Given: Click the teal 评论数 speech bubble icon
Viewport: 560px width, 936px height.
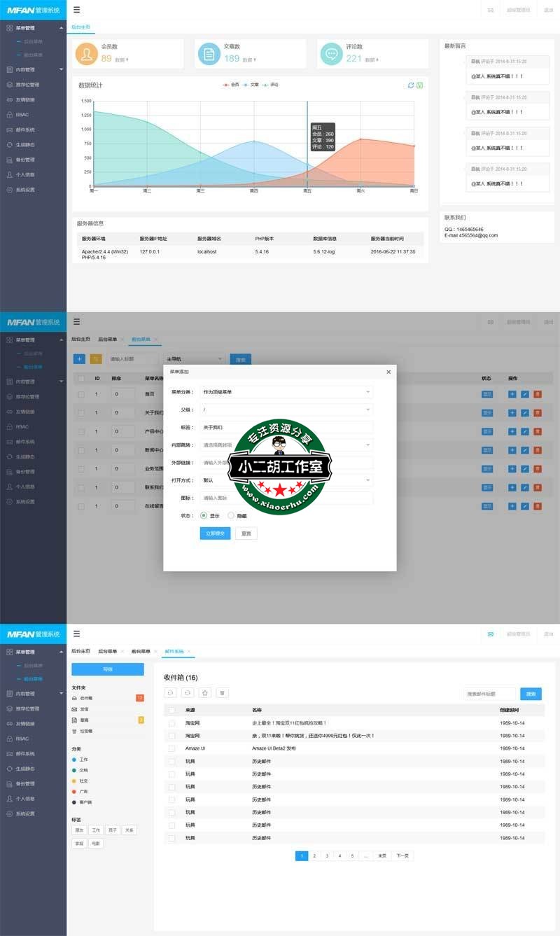Looking at the screenshot, I should click(332, 53).
